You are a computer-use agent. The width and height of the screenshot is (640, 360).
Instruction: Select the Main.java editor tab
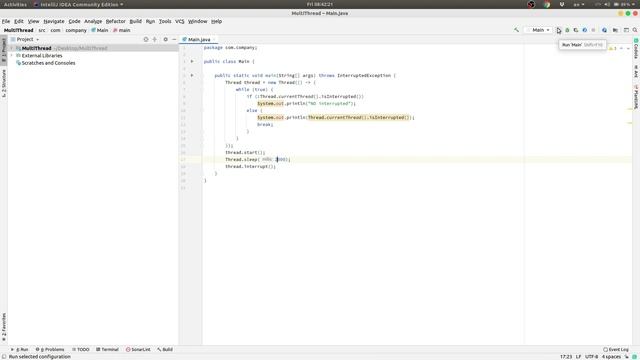199,40
